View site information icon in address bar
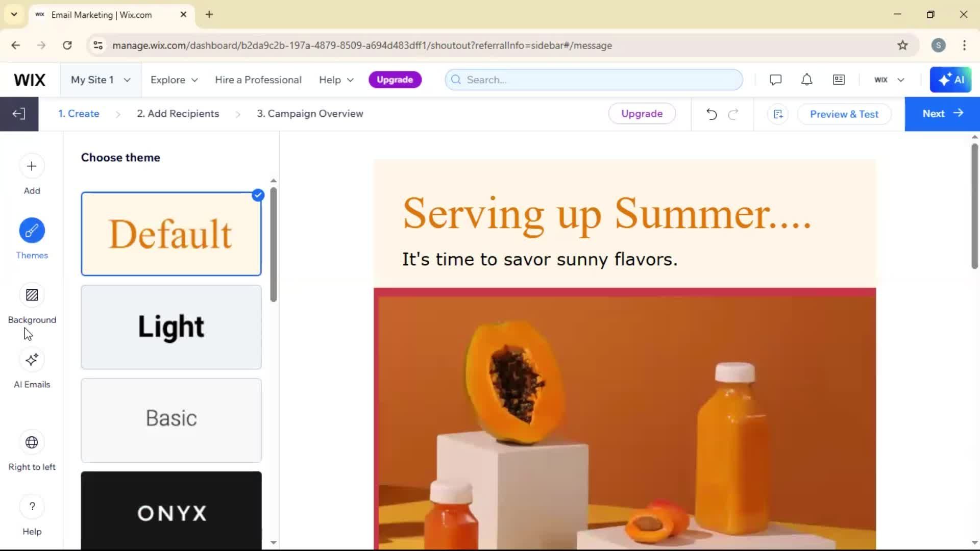This screenshot has width=980, height=551. click(x=98, y=45)
